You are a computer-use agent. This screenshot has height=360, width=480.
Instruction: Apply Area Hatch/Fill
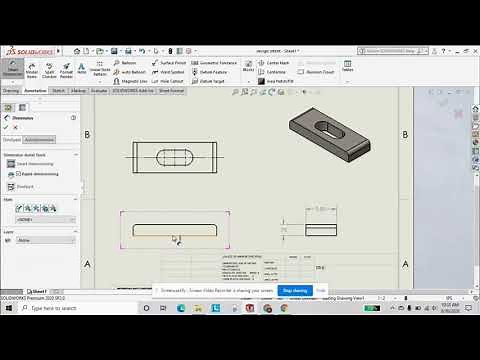click(x=276, y=81)
